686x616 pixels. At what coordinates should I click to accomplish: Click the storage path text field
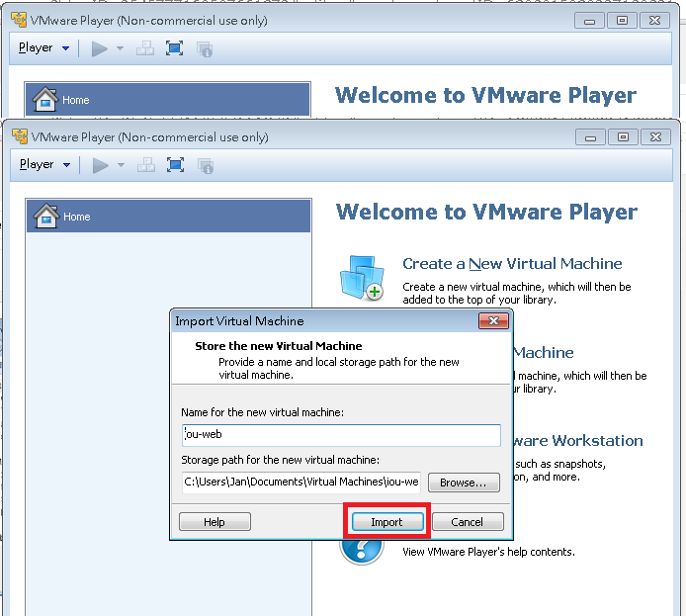pyautogui.click(x=301, y=483)
